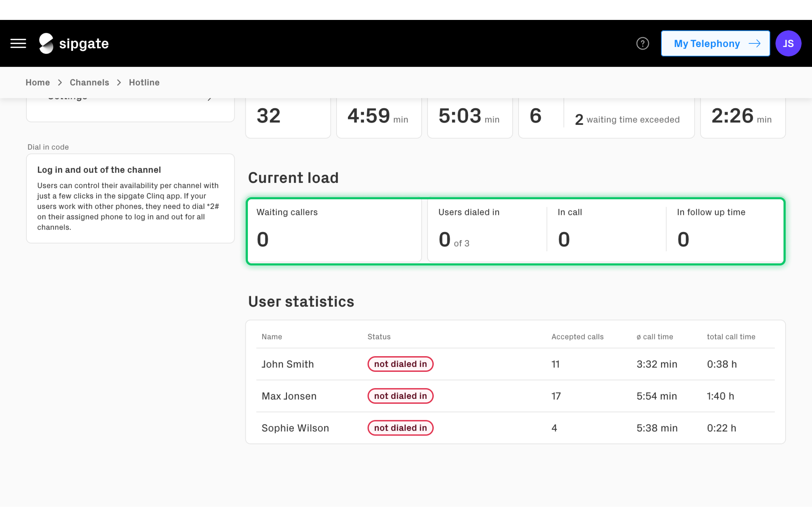Click the 5:03 min statistic card
Viewport: 812px width, 511px height.
pos(470,118)
